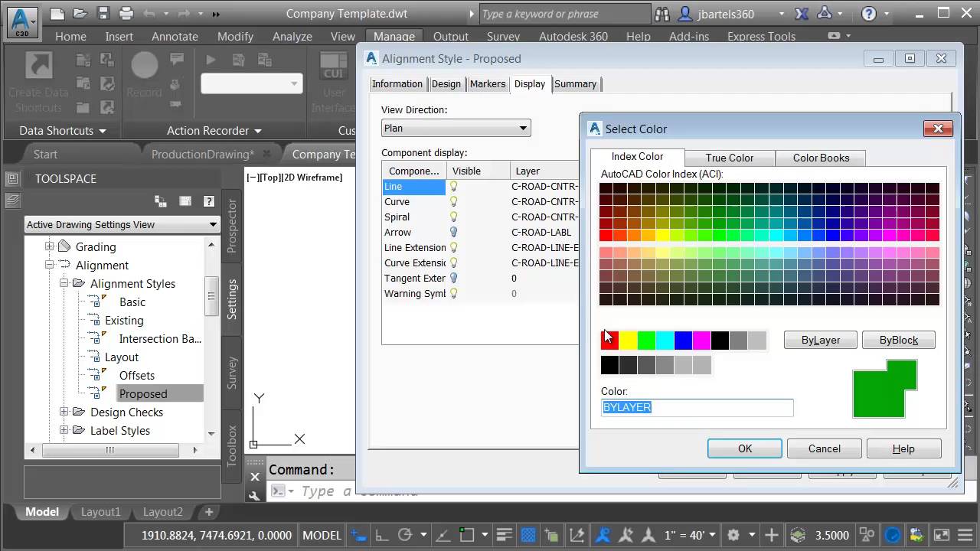Open the Markers tab in Alignment Style
980x551 pixels.
pos(488,84)
